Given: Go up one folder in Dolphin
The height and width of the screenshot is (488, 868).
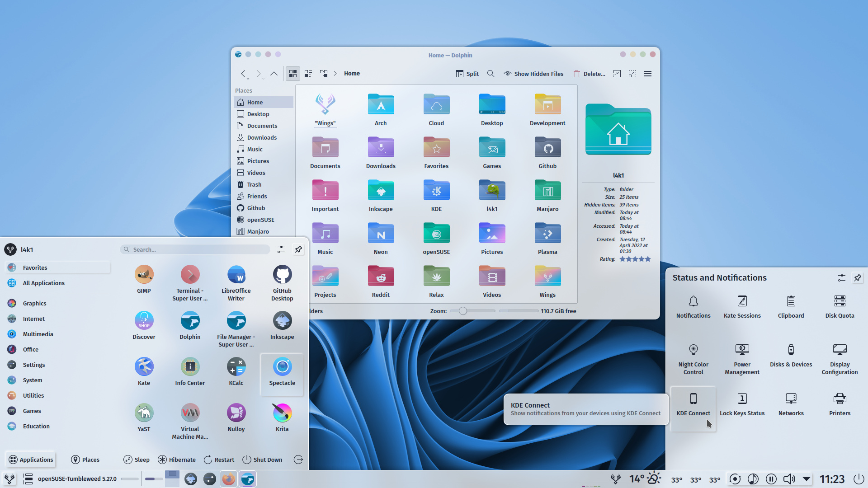Looking at the screenshot, I should click(x=274, y=74).
